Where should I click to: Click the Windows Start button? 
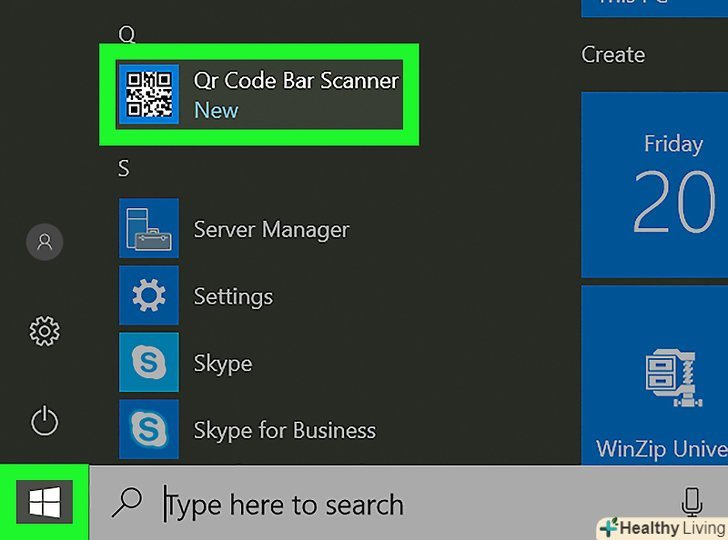[43, 502]
